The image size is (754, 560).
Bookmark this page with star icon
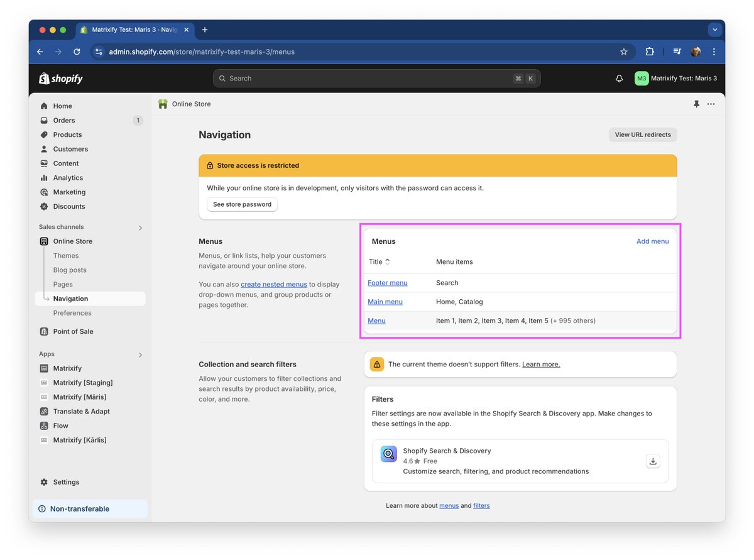(x=624, y=52)
